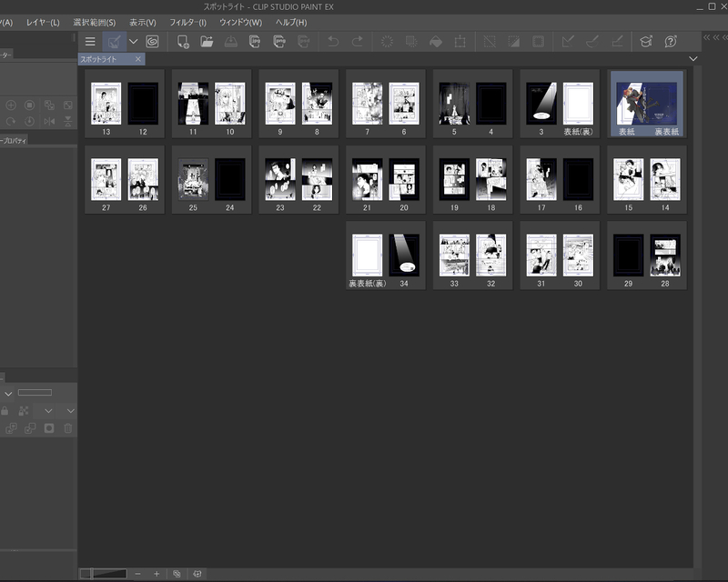Close the スポットライト tab
The height and width of the screenshot is (582, 728).
[x=138, y=59]
